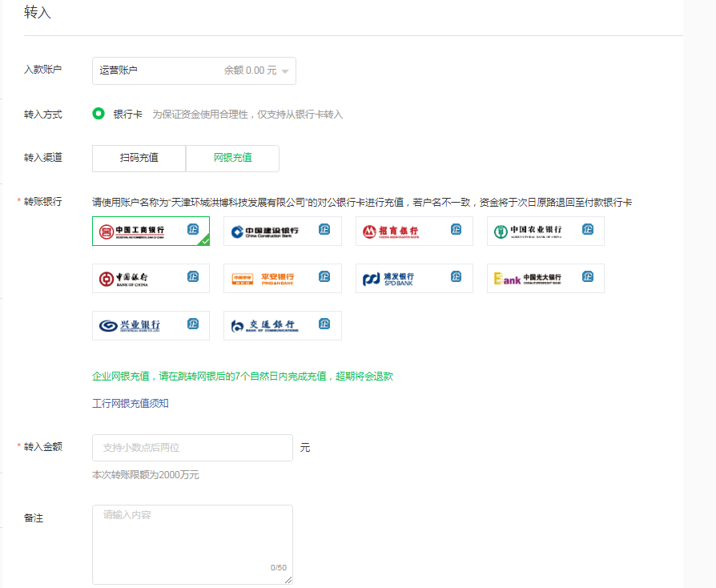Pick Agricultural Bank of China (中国农业银行) card
Screen dimensions: 716x588
click(x=545, y=232)
